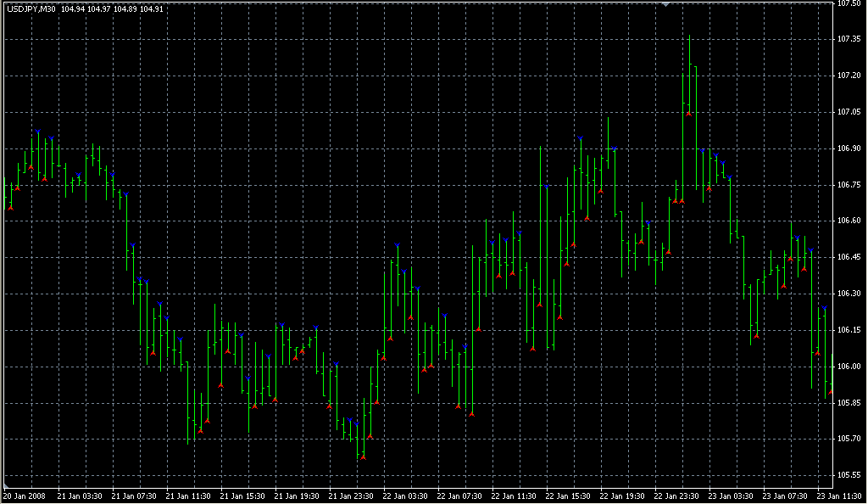868x504 pixels.
Task: Click the red arrow below the 107.05 peak bar
Action: (x=689, y=113)
